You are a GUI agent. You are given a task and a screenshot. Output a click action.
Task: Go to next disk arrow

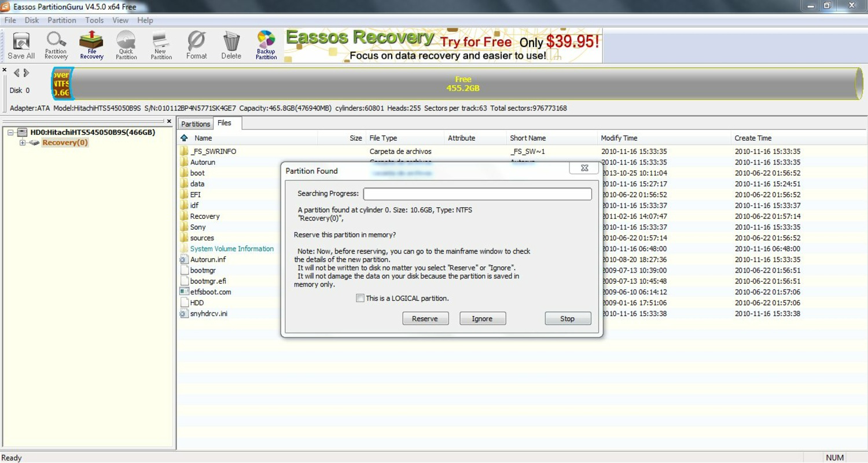pyautogui.click(x=26, y=73)
